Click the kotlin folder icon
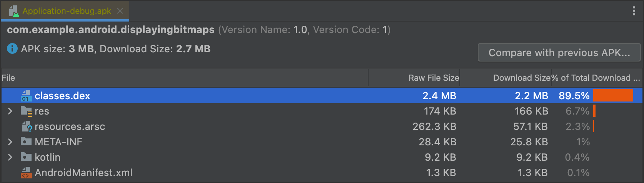This screenshot has width=644, height=183. pyautogui.click(x=26, y=157)
